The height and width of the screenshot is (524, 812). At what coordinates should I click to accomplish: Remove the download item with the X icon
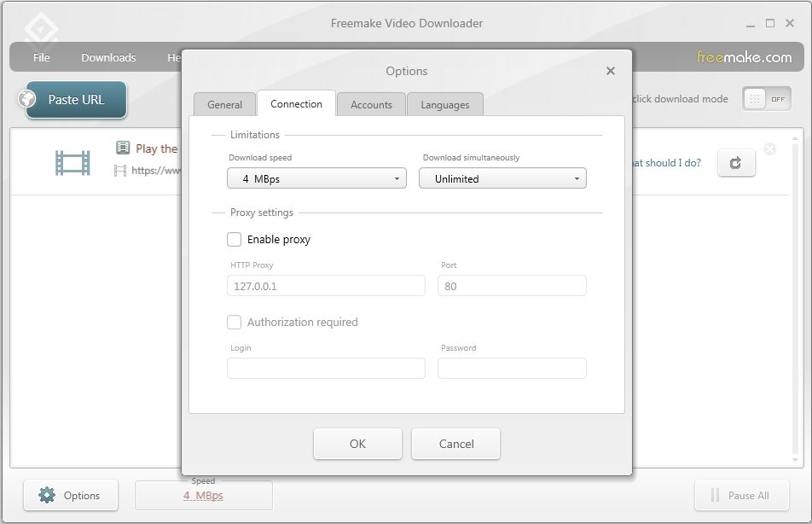point(770,149)
